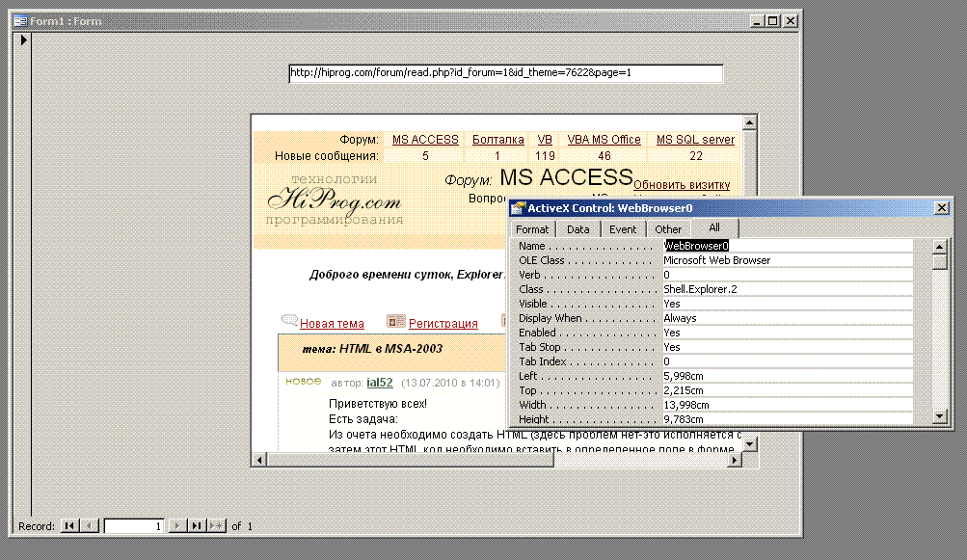Screen dimensions: 967x560
Task: Open the Event tab
Action: pos(623,229)
